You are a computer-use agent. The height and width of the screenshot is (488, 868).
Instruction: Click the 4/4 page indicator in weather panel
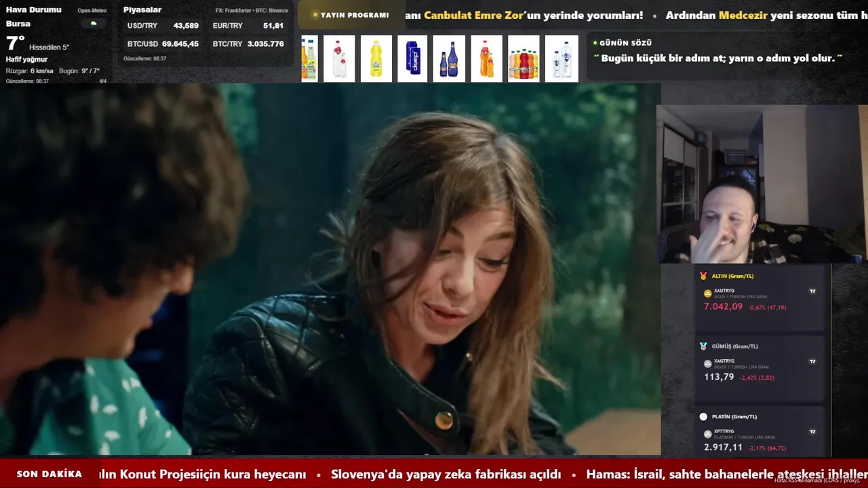click(103, 81)
